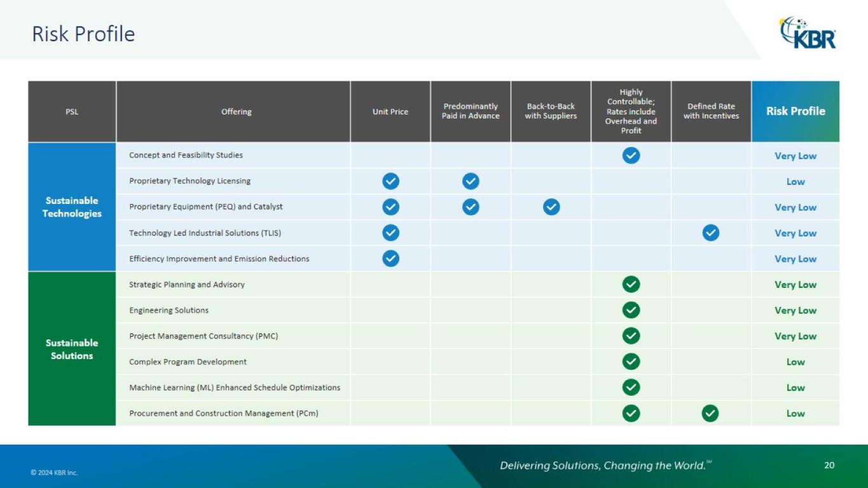Screen dimensions: 868x488
Task: Click the Low rating for Proprietary Technology Licensing
Action: click(795, 182)
